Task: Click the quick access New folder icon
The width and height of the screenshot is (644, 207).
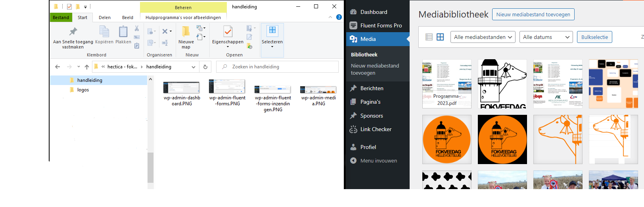Action: click(78, 6)
